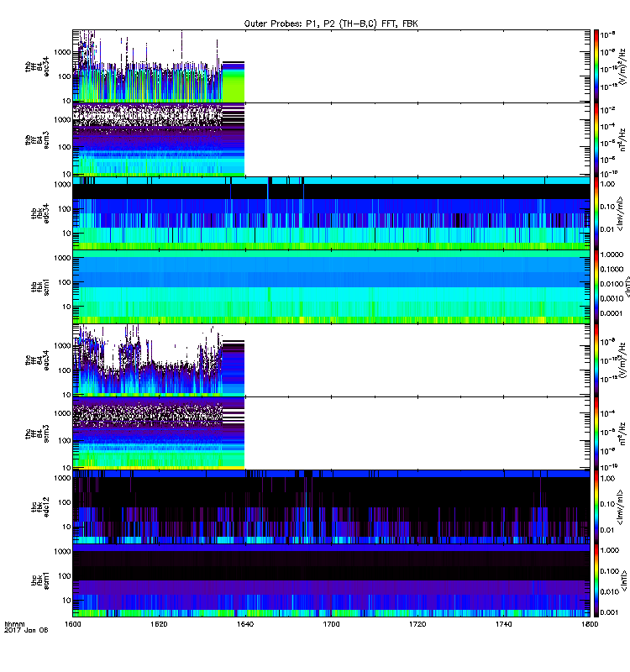Image resolution: width=630 pixels, height=672 pixels.
Task: Click the 1740 time axis label
Action: click(x=503, y=624)
